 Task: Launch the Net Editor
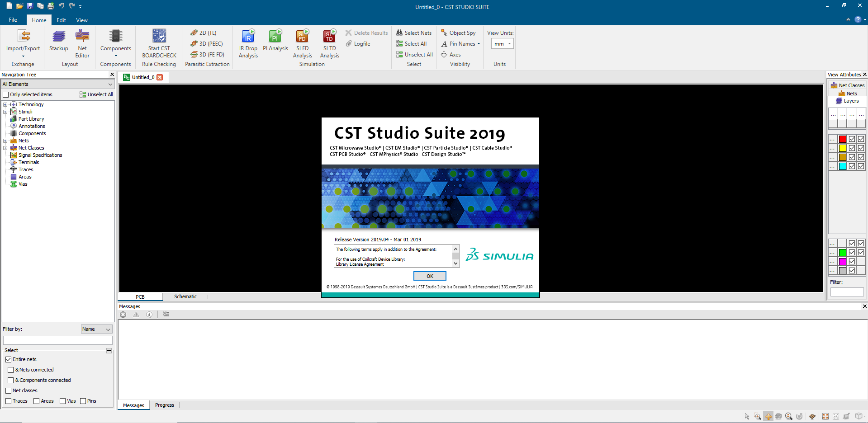click(82, 43)
